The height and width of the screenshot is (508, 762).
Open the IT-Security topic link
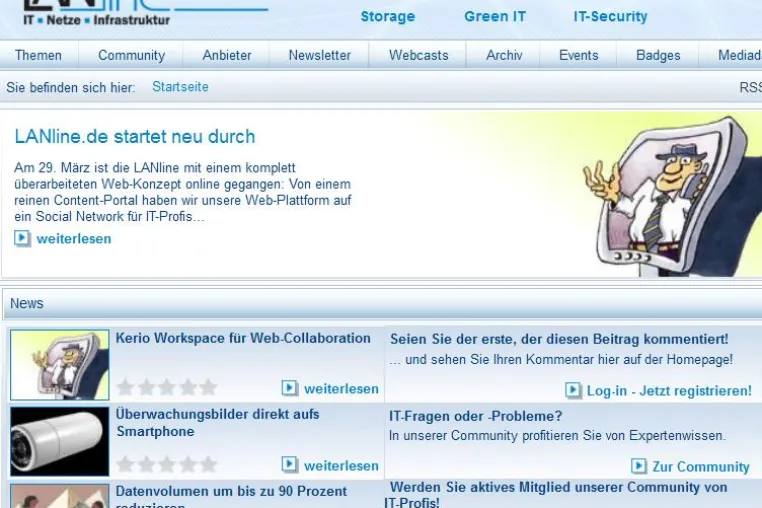pyautogui.click(x=610, y=17)
